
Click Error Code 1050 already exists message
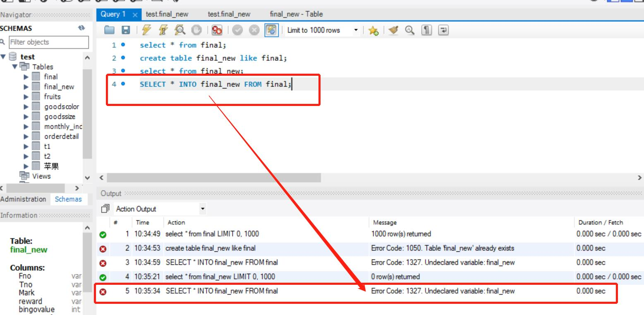(x=443, y=248)
